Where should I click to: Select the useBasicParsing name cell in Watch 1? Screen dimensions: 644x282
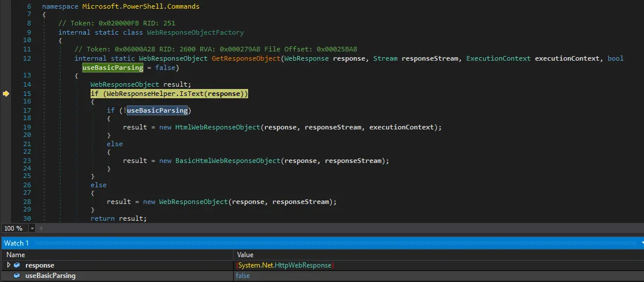pos(51,276)
